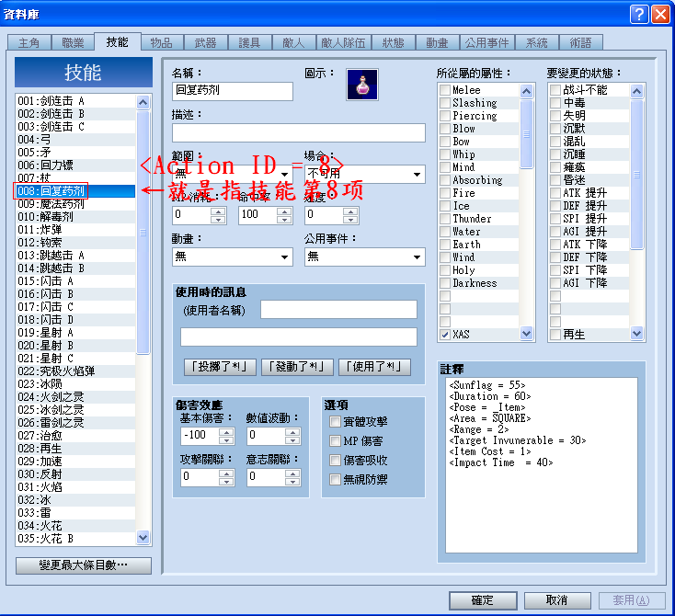Click the 確定 OK button
Image resolution: width=675 pixels, height=616 pixels.
pyautogui.click(x=483, y=600)
